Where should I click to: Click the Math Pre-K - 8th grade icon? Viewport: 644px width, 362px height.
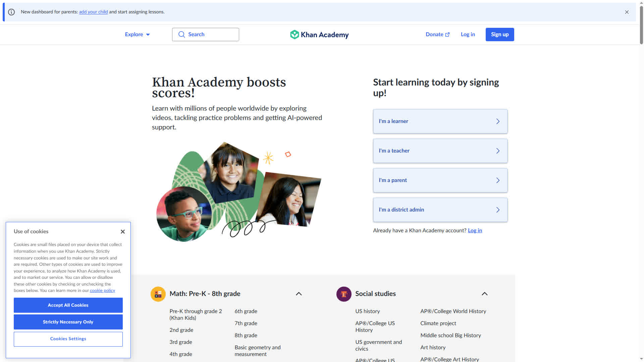tap(158, 294)
